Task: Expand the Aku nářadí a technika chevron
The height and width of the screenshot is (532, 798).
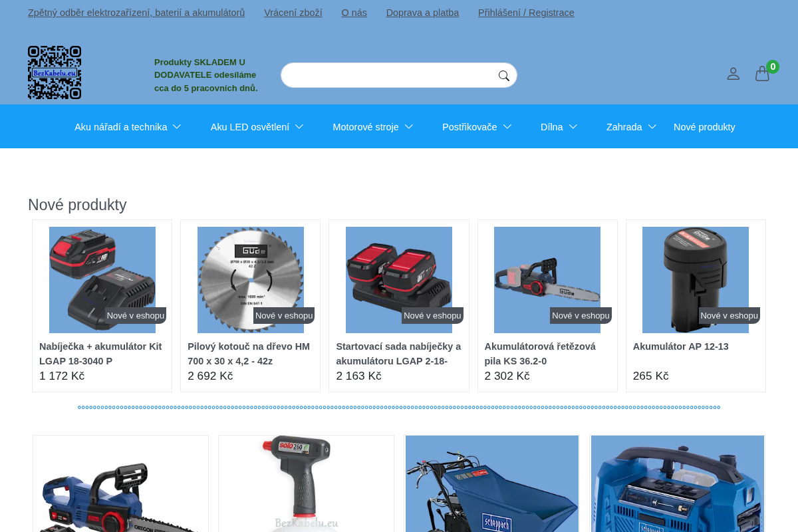Action: point(177,127)
